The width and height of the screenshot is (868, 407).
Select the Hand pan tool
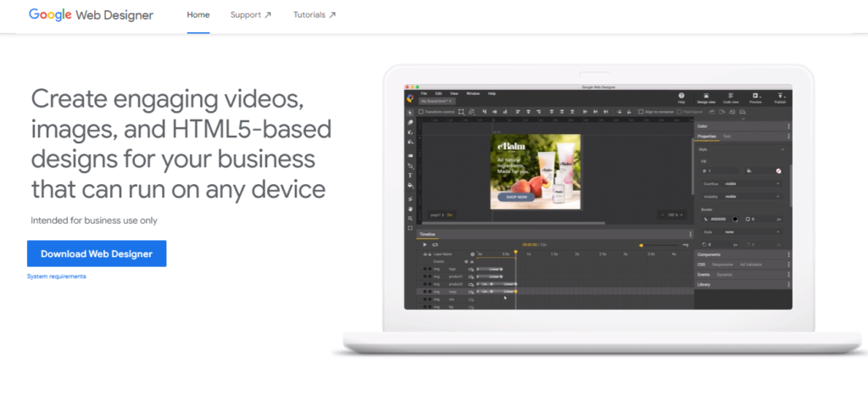[410, 209]
